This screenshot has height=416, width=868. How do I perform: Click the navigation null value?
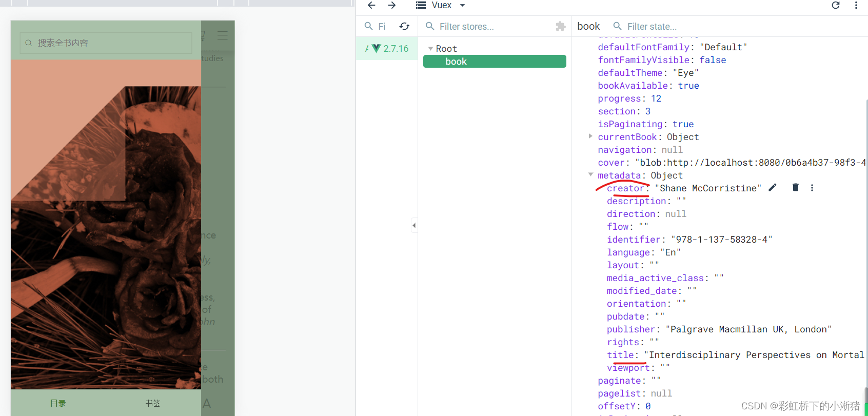pyautogui.click(x=672, y=150)
